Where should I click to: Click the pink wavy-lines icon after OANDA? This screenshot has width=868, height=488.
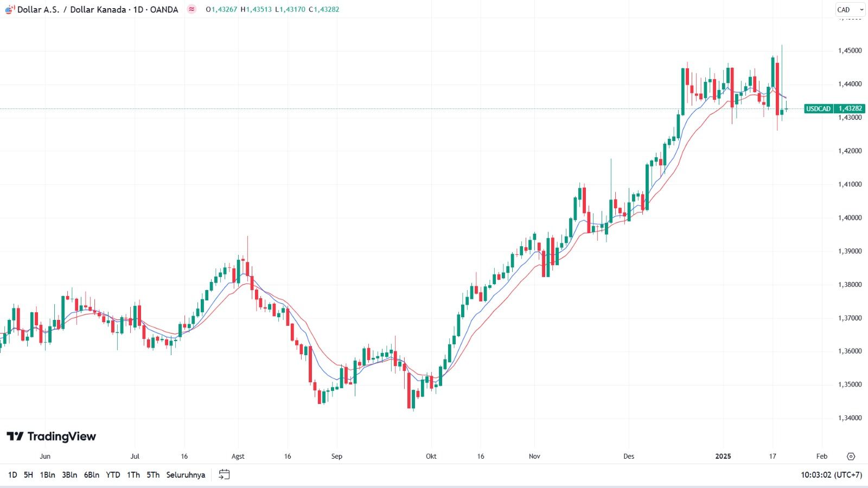click(192, 9)
